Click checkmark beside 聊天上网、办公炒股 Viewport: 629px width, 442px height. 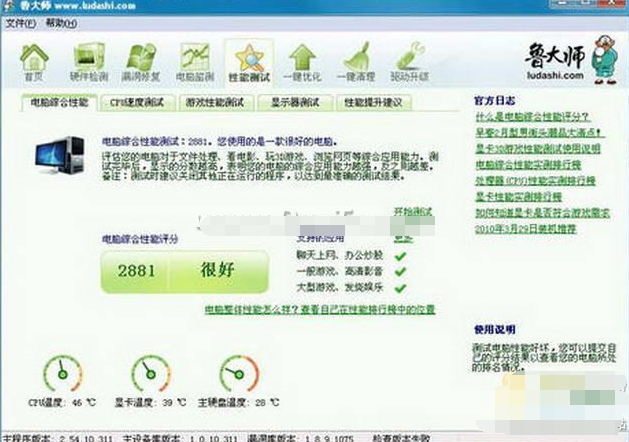click(400, 256)
